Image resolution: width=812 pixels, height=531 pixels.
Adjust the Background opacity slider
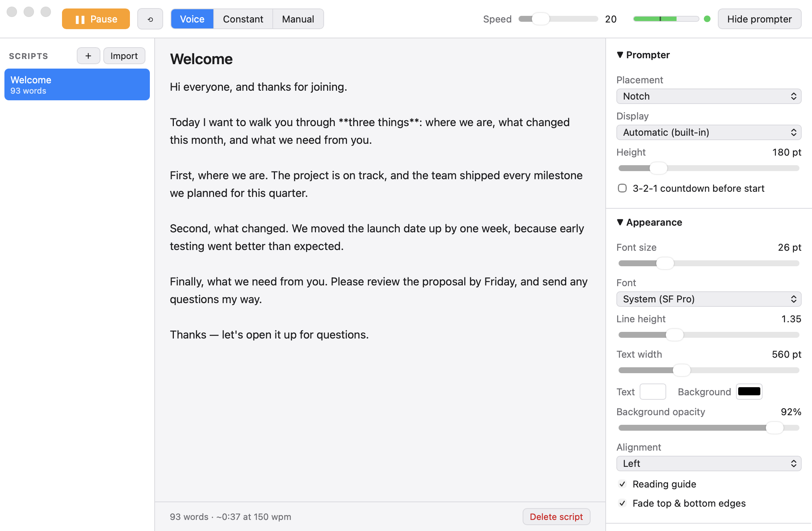pos(709,428)
